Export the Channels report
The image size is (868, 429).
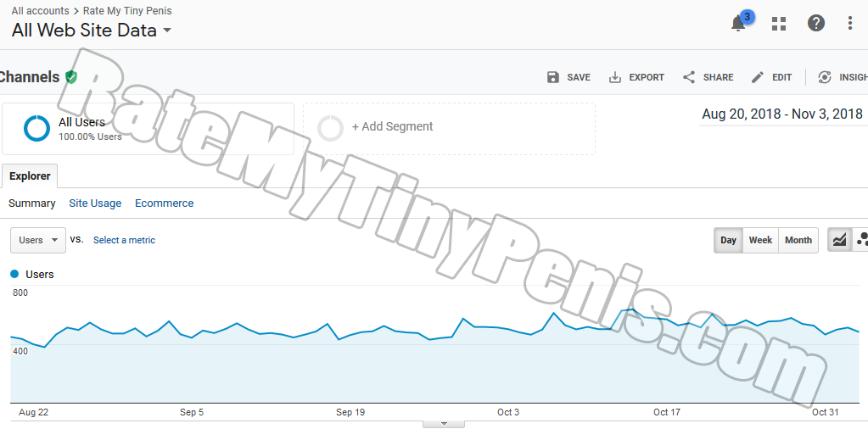pos(636,77)
